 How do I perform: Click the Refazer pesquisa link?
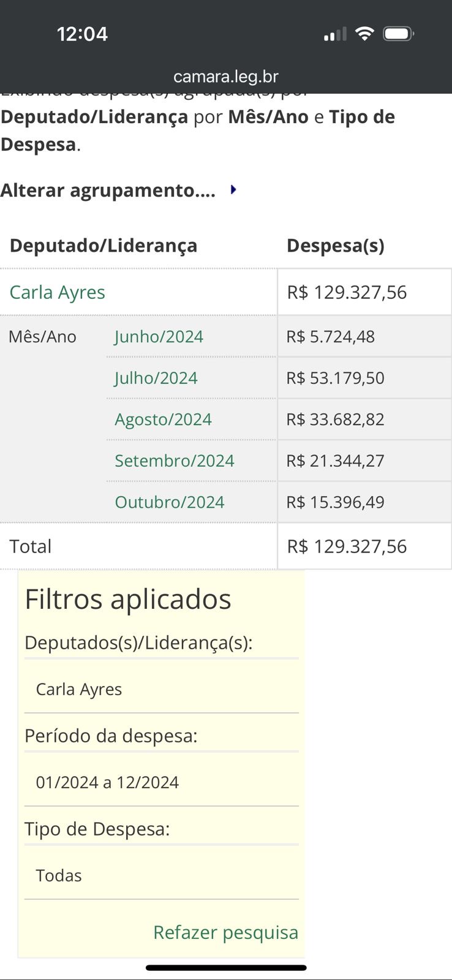(226, 932)
